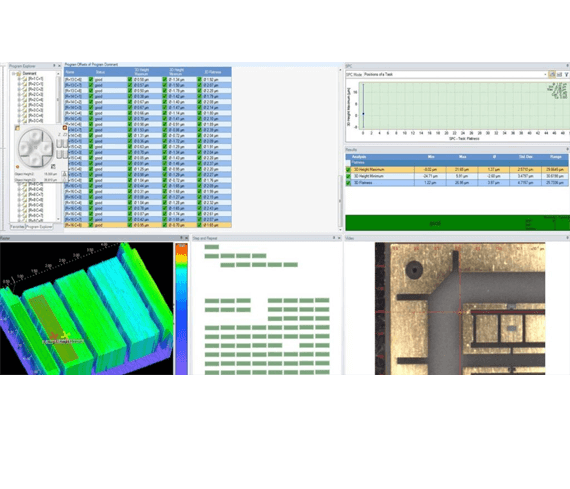Viewport: 570px width, 489px height.
Task: Switch to the Program Explorer tab
Action: pyautogui.click(x=39, y=227)
